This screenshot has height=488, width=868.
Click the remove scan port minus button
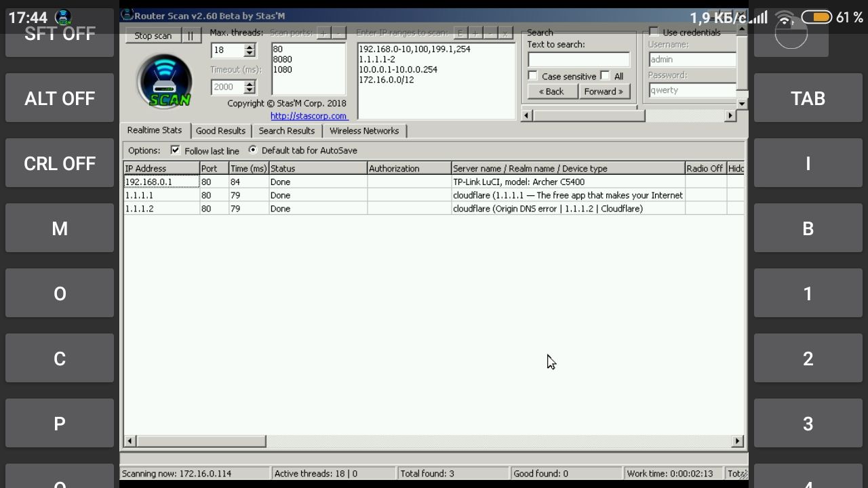click(x=339, y=33)
